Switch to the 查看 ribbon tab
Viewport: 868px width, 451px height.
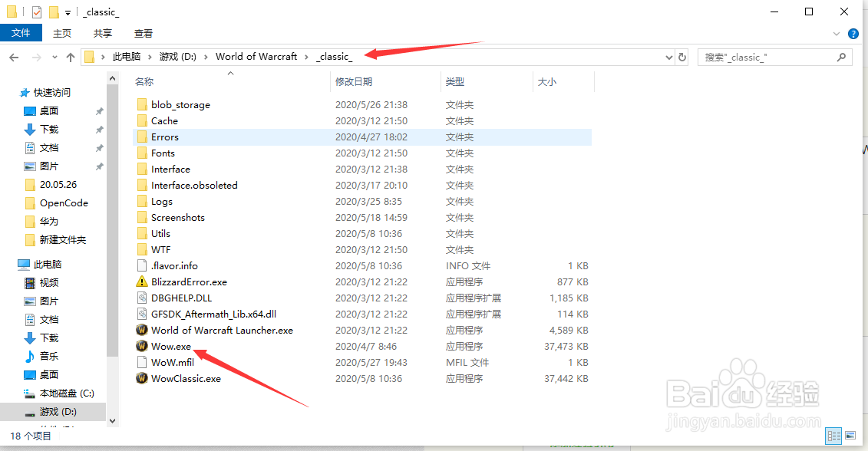point(144,33)
